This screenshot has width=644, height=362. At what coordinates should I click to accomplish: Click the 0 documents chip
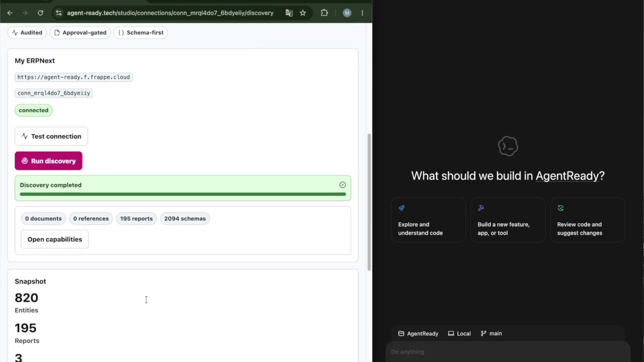(x=43, y=219)
